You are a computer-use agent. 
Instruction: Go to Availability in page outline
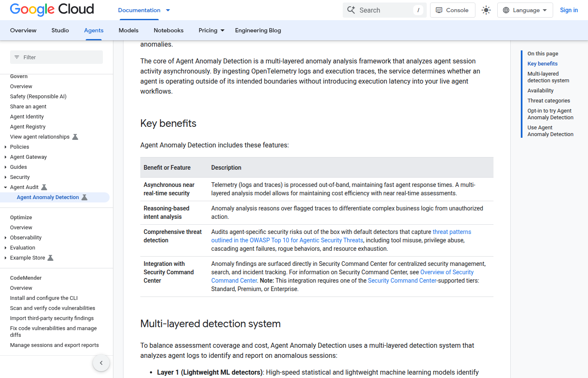tap(541, 91)
